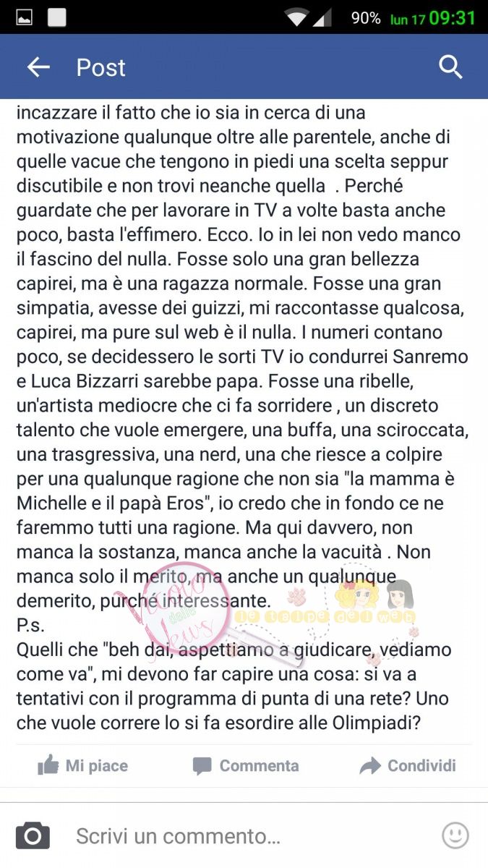The image size is (488, 868).
Task: Tap the share arrow icon
Action: click(x=370, y=766)
